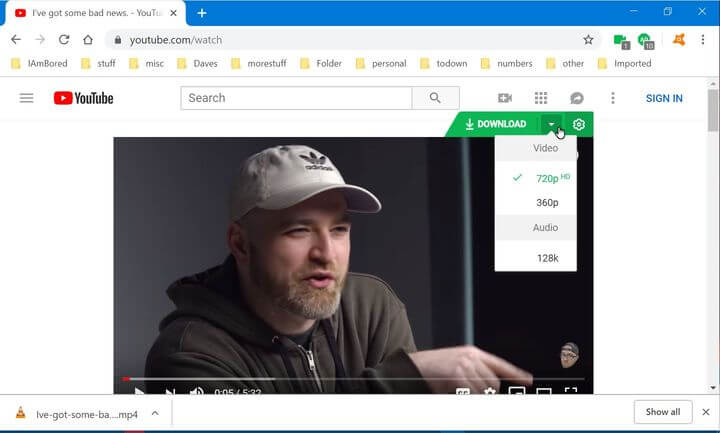The image size is (720, 433).
Task: Click the browser forward arrow
Action: point(40,40)
